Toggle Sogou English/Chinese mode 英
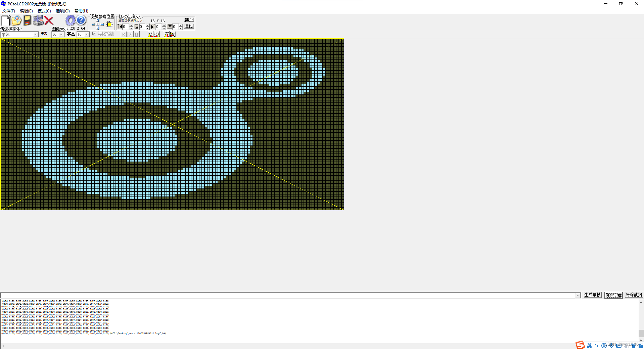Image resolution: width=644 pixels, height=349 pixels. pyautogui.click(x=589, y=345)
